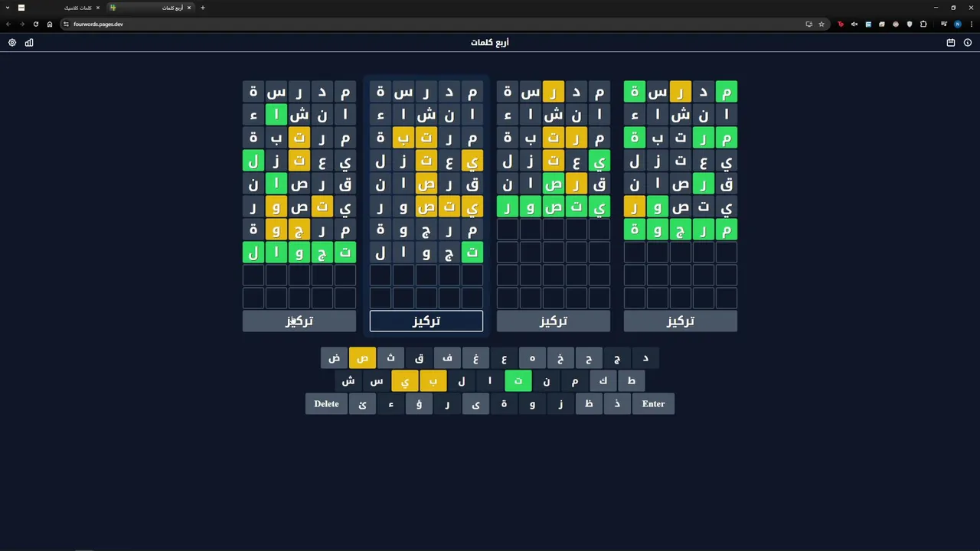The height and width of the screenshot is (551, 980).
Task: Click تركيز below the board solved تجوال
Action: point(299,321)
